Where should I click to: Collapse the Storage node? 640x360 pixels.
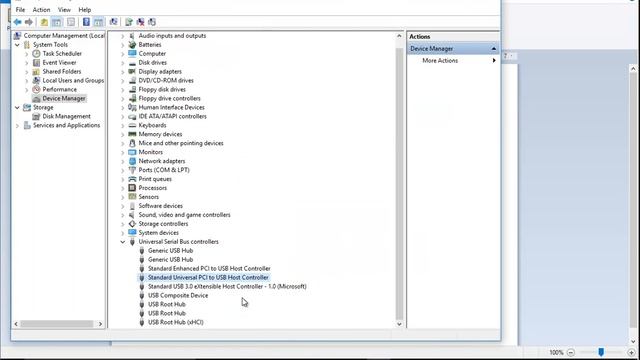click(17, 107)
